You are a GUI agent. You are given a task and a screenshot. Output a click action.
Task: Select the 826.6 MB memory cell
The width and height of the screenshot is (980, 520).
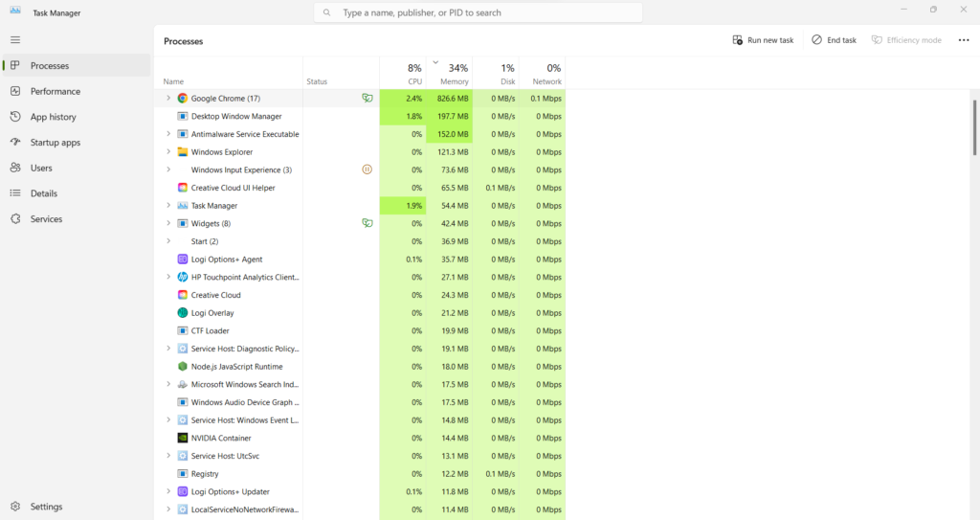(x=450, y=99)
